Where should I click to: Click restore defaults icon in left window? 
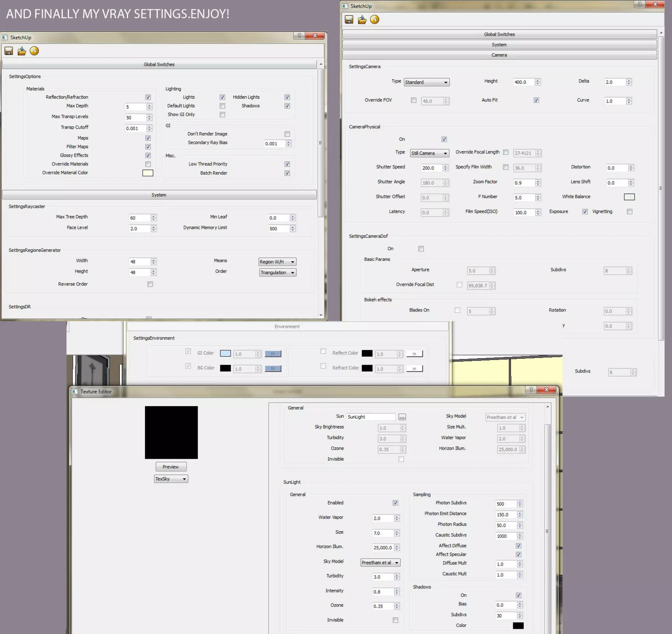pos(34,51)
